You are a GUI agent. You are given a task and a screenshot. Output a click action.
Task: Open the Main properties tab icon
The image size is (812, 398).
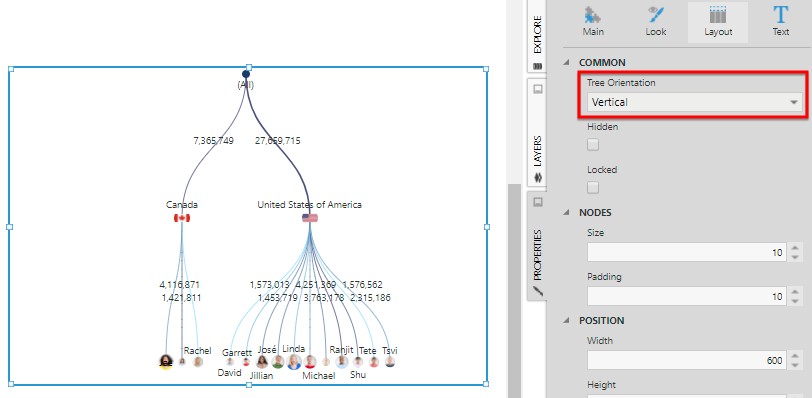592,15
